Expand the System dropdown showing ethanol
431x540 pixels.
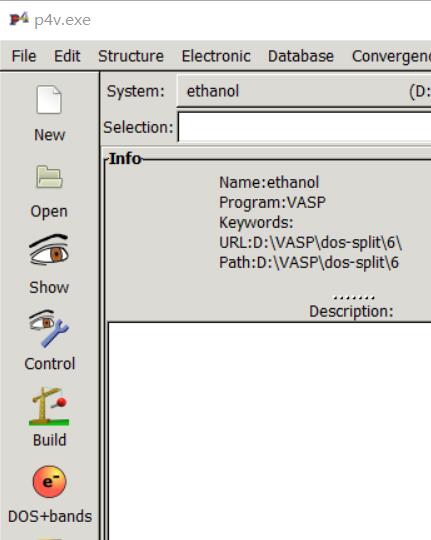[x=304, y=91]
